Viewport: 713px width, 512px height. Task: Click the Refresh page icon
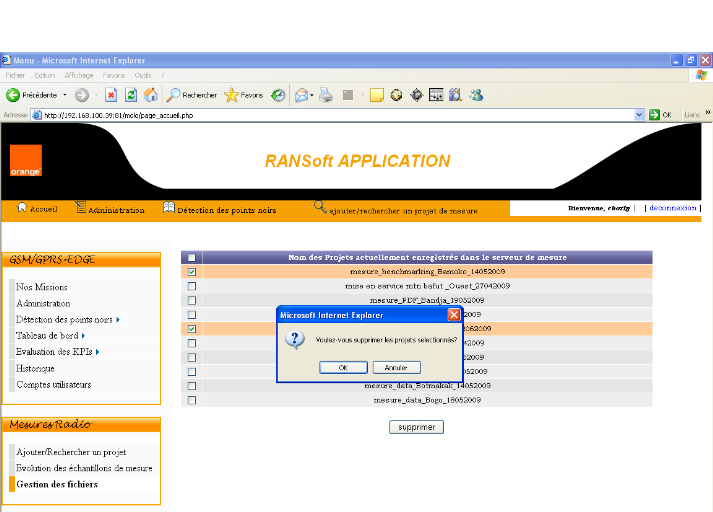[131, 95]
